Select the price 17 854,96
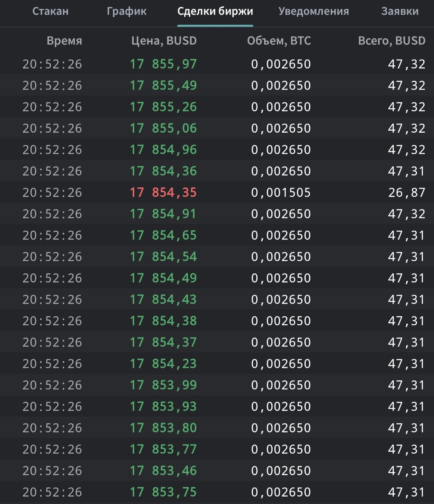Screen dimensions: 434x504 pos(163,150)
